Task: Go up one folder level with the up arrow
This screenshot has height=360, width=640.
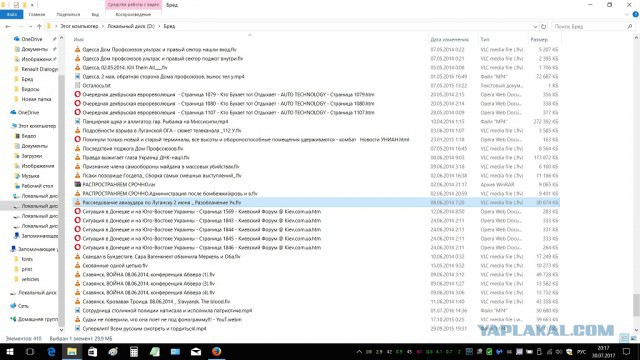Action: (x=39, y=26)
